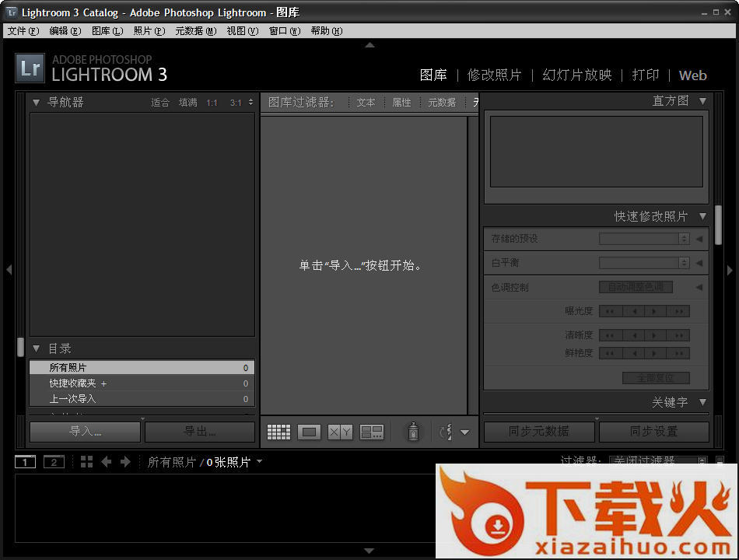Hide the bottom filmstrip panel arrow
Viewport: 739px width, 560px height.
[x=369, y=551]
